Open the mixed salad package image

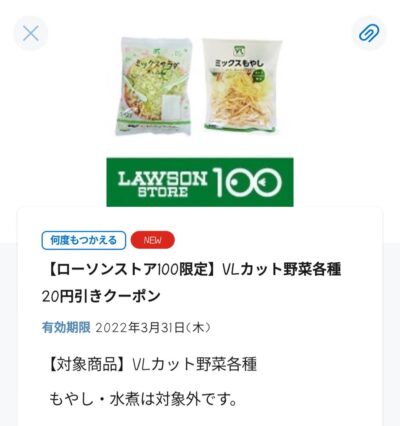coord(154,87)
